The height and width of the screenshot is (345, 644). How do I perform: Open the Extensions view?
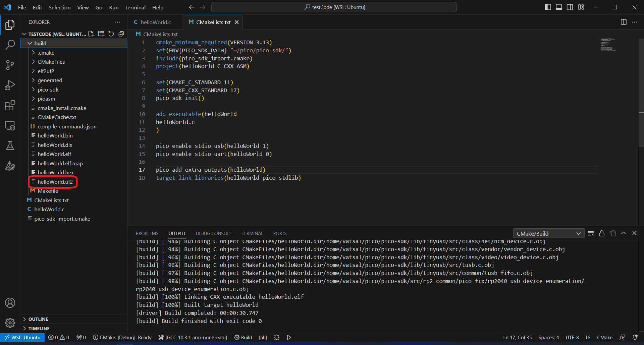pyautogui.click(x=10, y=105)
